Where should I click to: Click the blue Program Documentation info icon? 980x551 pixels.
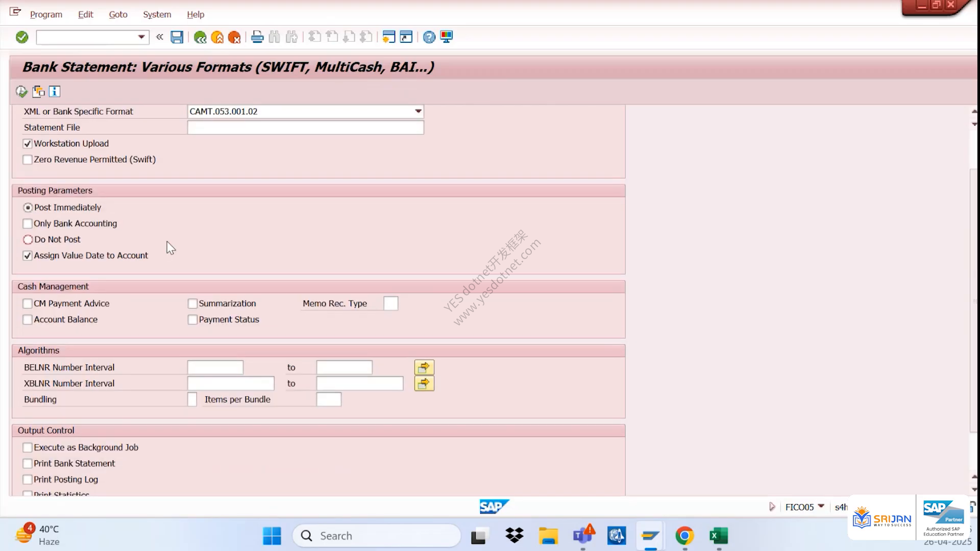[x=55, y=92]
